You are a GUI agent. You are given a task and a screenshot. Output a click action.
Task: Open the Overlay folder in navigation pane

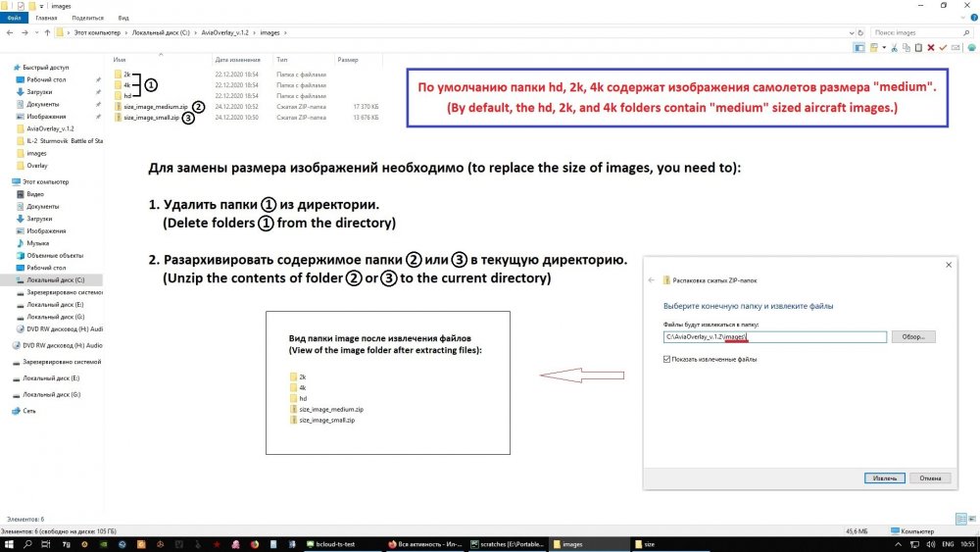[x=36, y=166]
